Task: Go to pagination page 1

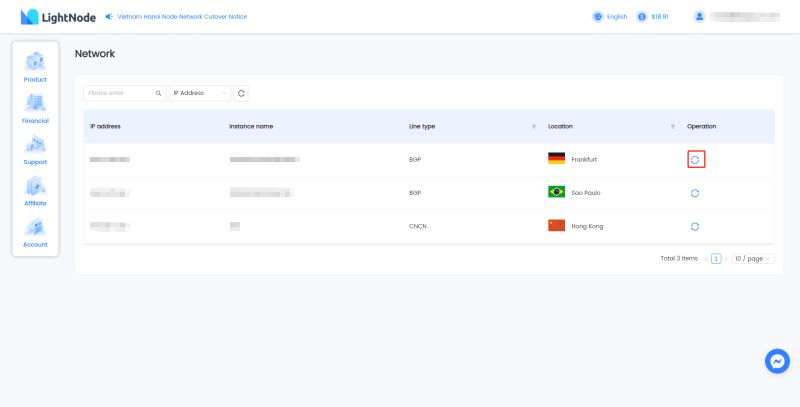Action: tap(716, 259)
